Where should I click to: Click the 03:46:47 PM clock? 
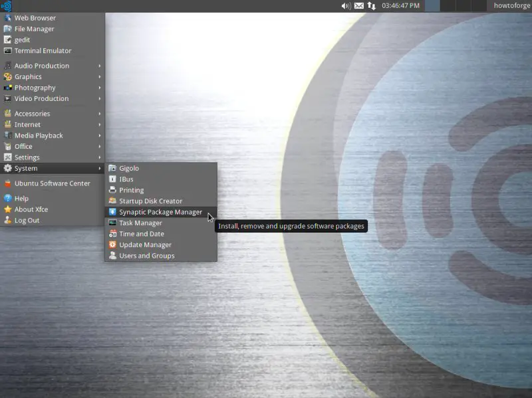coord(400,5)
